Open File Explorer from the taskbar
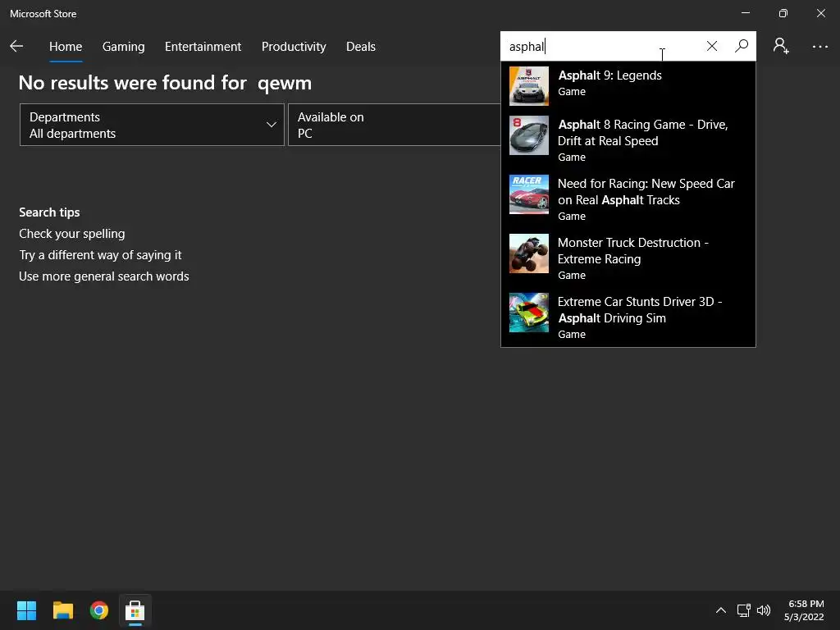840x630 pixels. pyautogui.click(x=62, y=610)
